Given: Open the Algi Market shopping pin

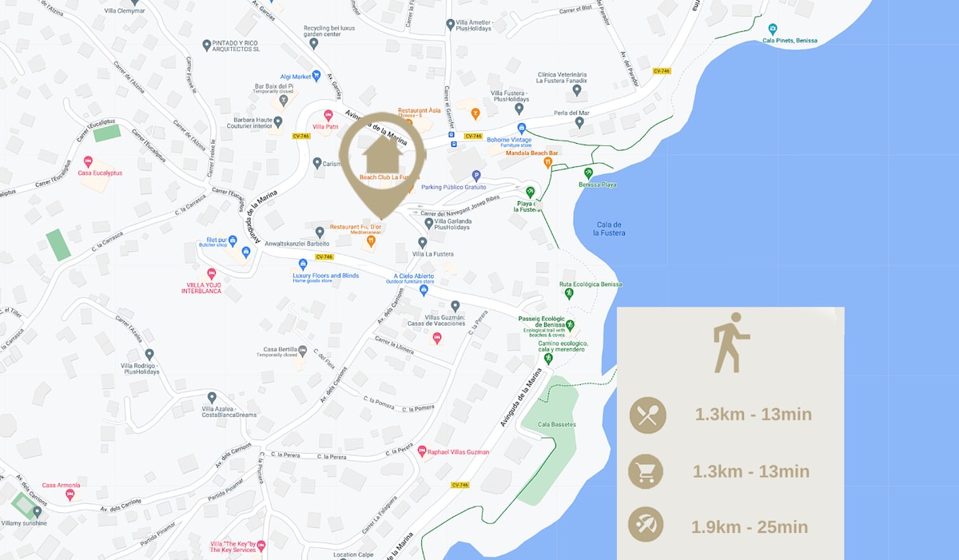Looking at the screenshot, I should pyautogui.click(x=316, y=66).
